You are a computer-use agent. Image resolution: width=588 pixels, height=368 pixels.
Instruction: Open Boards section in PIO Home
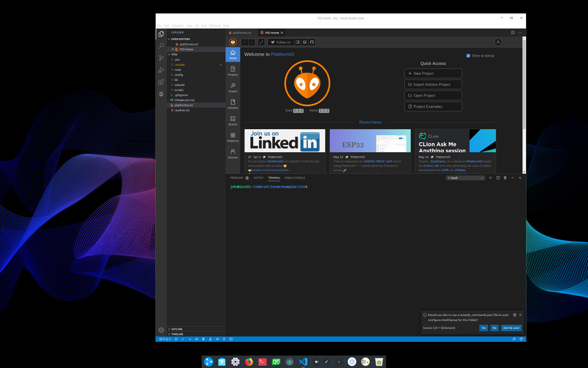pos(233,121)
